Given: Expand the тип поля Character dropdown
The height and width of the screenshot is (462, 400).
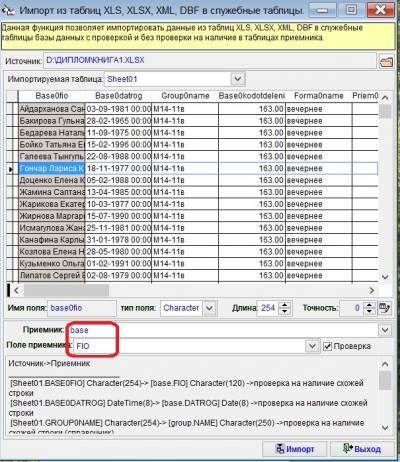Looking at the screenshot, I should coord(209,308).
